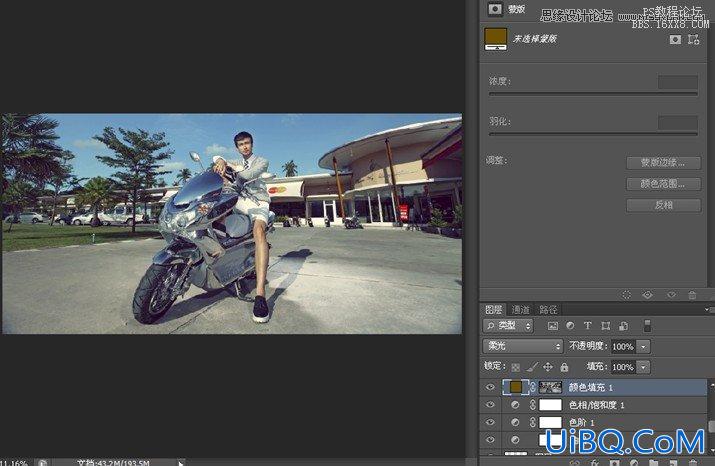
Task: Select the 色阶 1 layer name
Action: click(581, 422)
